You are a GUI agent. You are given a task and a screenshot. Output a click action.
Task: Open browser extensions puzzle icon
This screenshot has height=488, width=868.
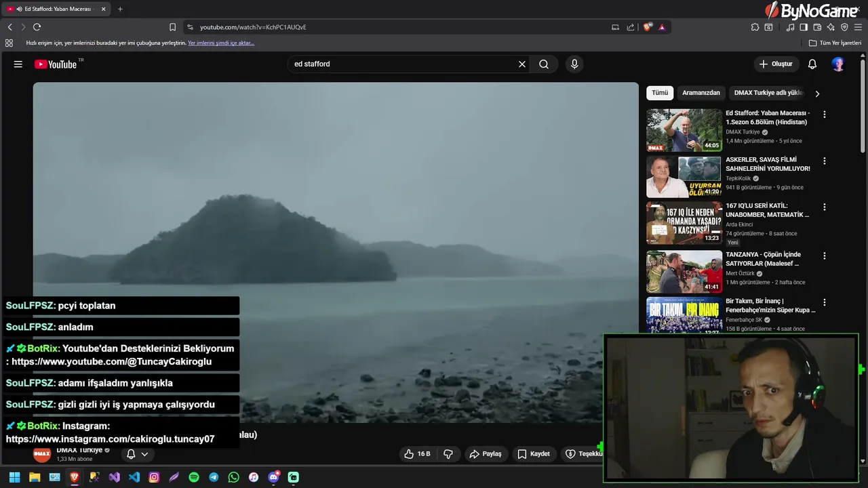click(755, 27)
